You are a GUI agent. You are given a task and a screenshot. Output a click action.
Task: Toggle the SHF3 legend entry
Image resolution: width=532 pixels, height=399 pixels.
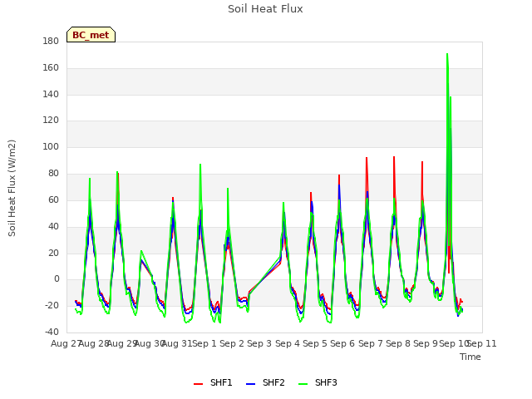pyautogui.click(x=318, y=382)
